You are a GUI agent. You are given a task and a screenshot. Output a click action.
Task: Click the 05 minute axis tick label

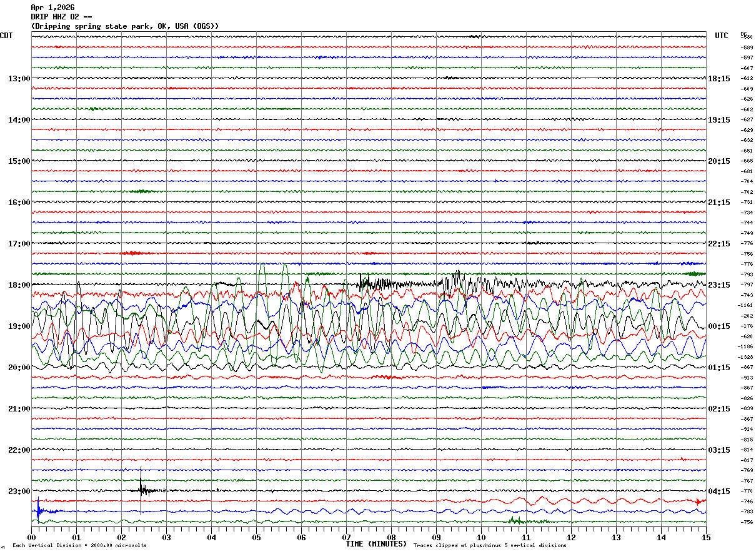pyautogui.click(x=256, y=538)
